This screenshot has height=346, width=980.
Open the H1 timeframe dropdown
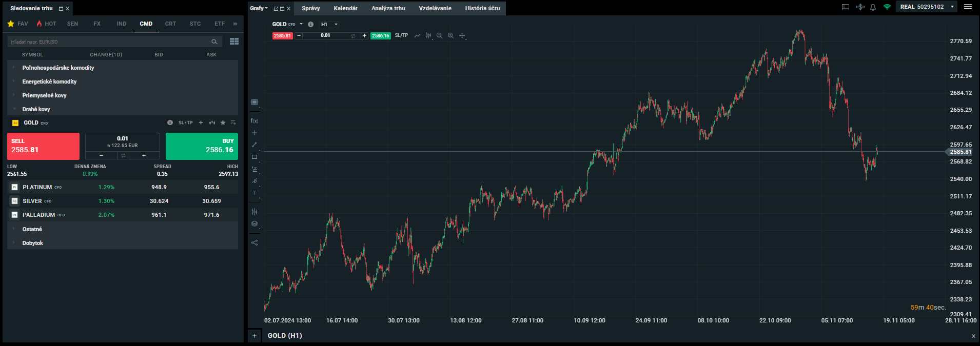[x=329, y=25]
